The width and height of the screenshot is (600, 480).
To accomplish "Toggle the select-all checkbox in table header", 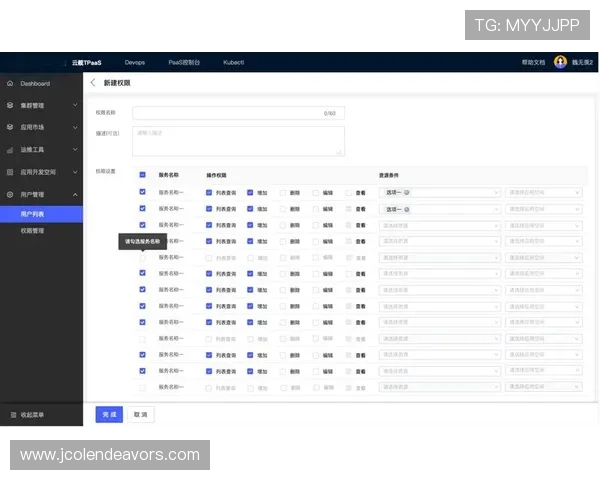I will click(143, 174).
